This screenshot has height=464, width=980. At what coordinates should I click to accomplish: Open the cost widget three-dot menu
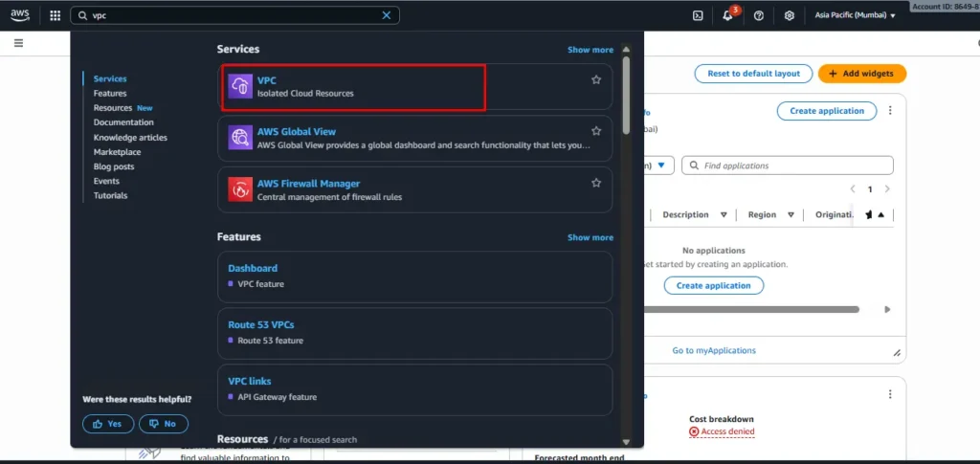890,394
